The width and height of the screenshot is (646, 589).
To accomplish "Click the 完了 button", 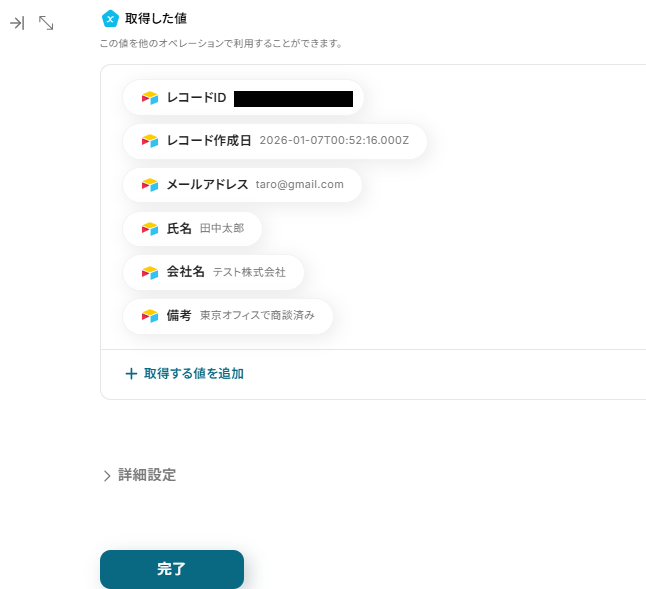I will [172, 569].
